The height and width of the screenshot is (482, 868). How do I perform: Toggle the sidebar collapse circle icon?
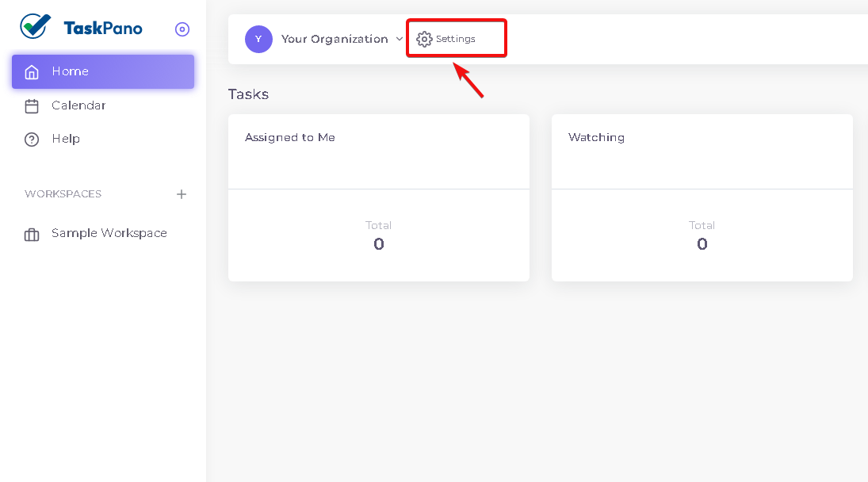[182, 29]
